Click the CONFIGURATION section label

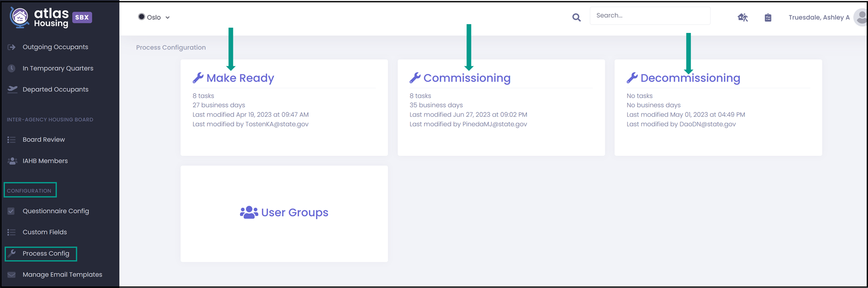pyautogui.click(x=29, y=191)
